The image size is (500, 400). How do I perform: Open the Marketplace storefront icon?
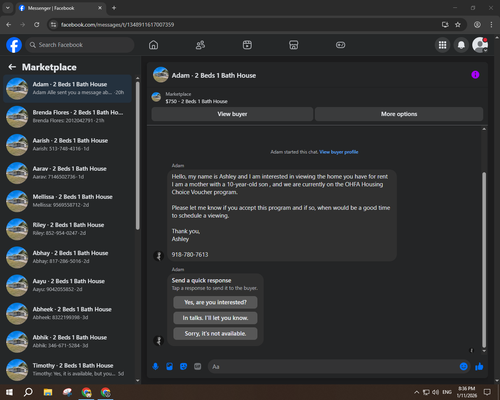pos(294,45)
